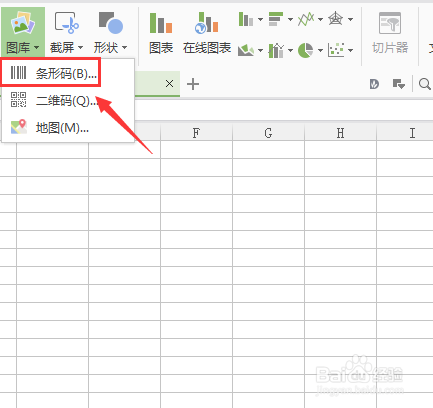The width and height of the screenshot is (433, 408).
Task: Click the pie chart icon
Action: (306, 50)
